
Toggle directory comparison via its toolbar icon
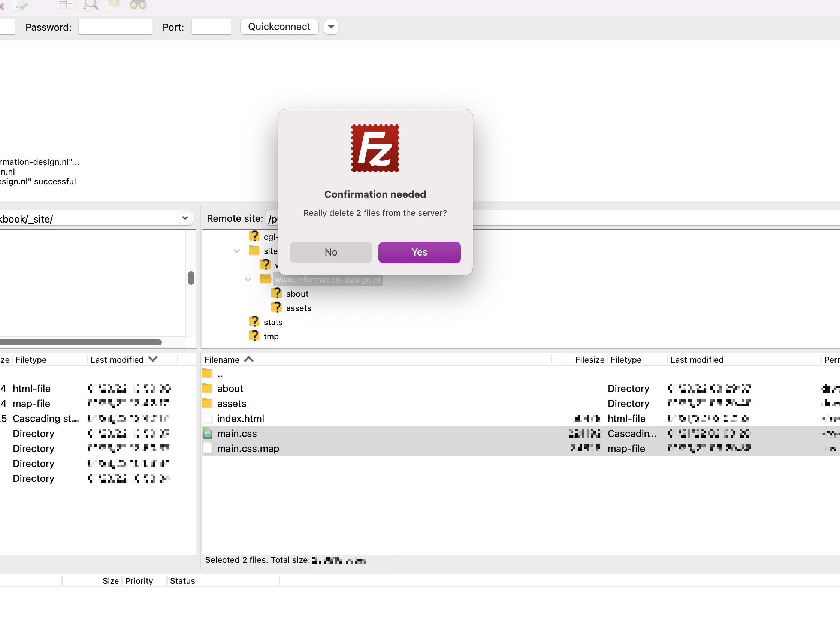click(x=66, y=5)
